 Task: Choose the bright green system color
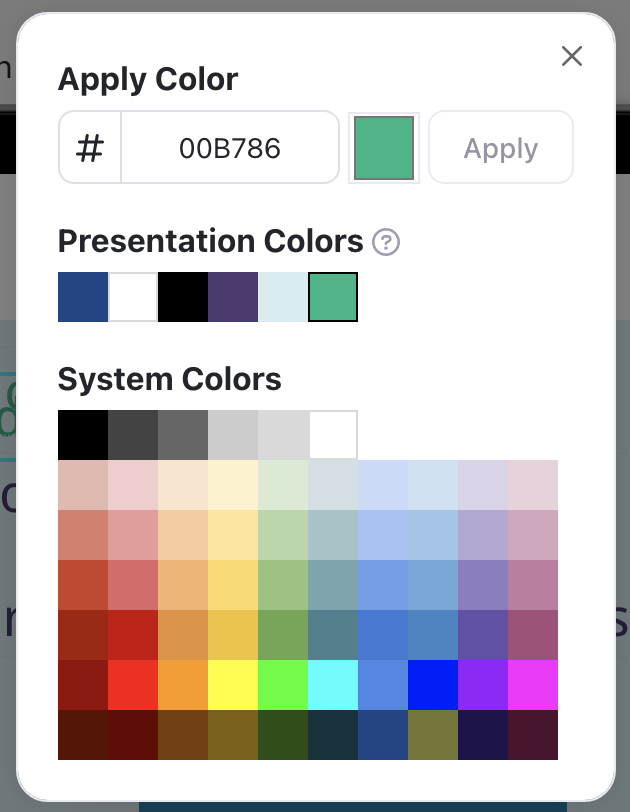point(283,685)
